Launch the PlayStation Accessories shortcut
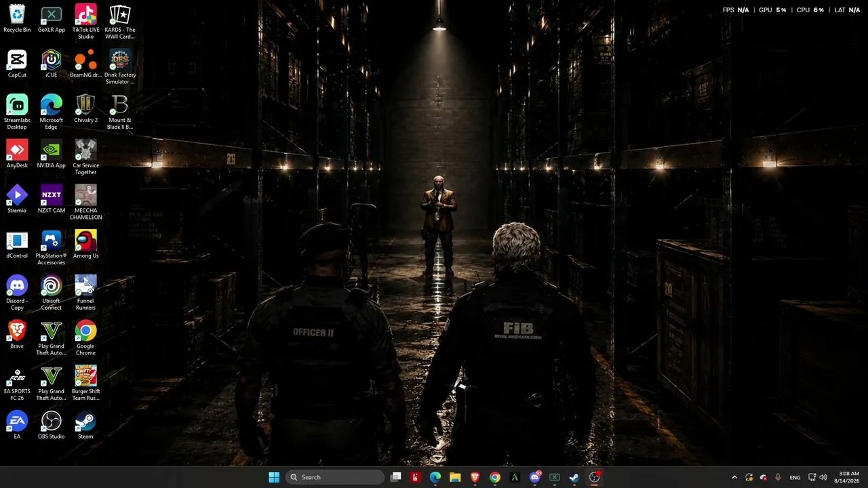Screen dimensions: 868x488 tap(52, 248)
